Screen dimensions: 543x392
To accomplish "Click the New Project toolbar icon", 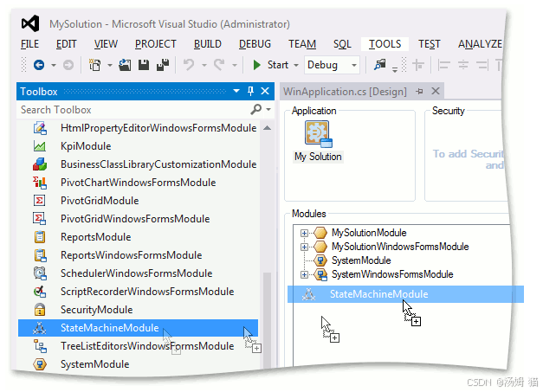I will (94, 65).
